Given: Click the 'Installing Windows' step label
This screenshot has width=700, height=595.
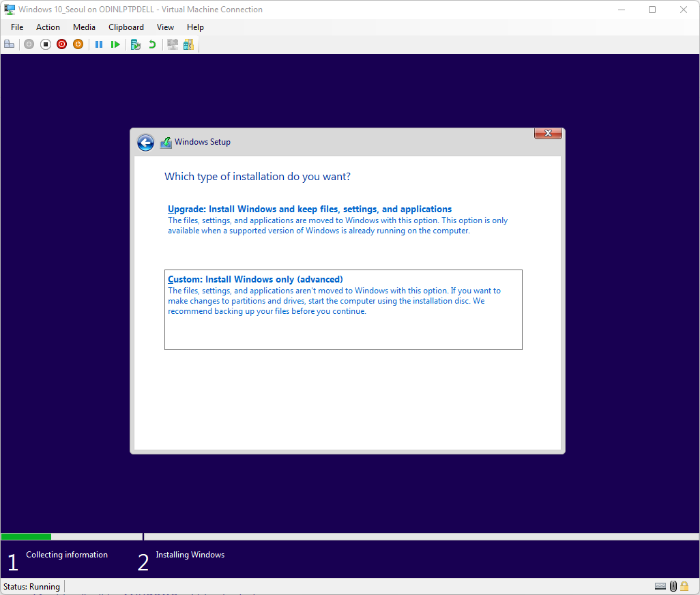Looking at the screenshot, I should pos(190,554).
